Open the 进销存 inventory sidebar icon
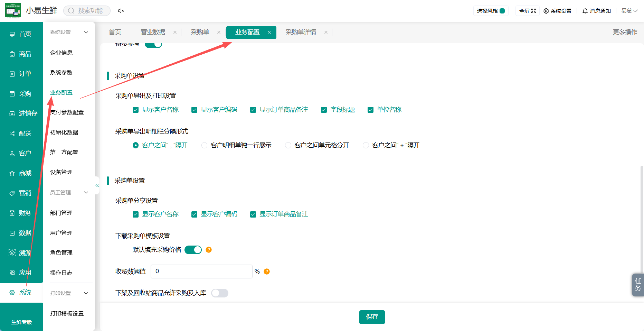This screenshot has height=331, width=644. click(12, 113)
